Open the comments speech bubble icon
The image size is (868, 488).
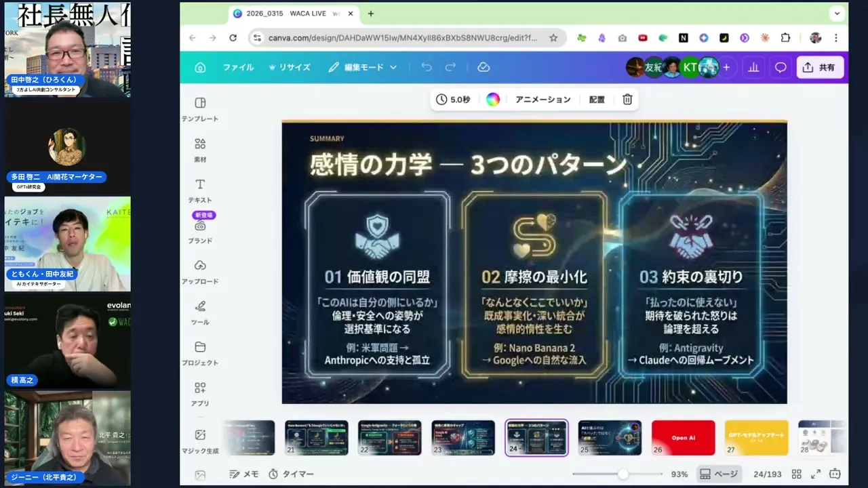pos(781,67)
